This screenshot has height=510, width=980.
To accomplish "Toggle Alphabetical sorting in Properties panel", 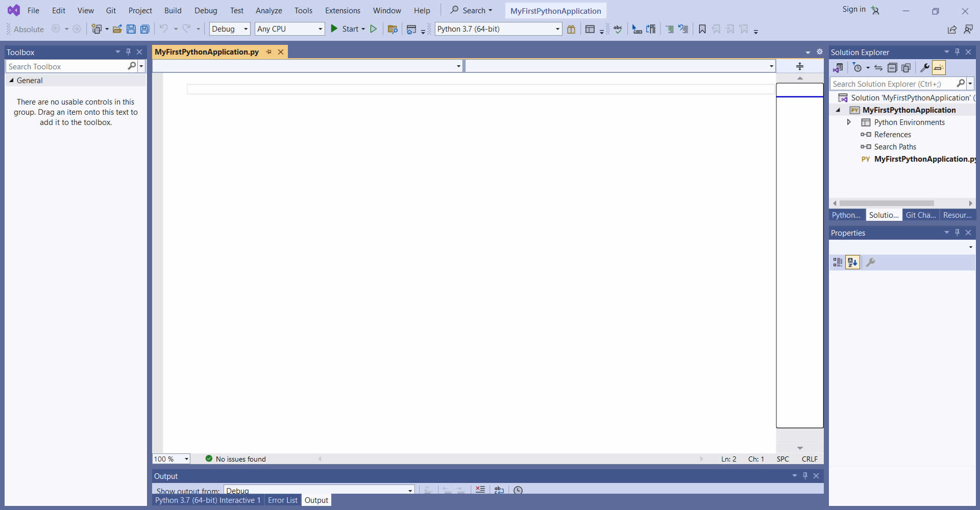I will [852, 262].
